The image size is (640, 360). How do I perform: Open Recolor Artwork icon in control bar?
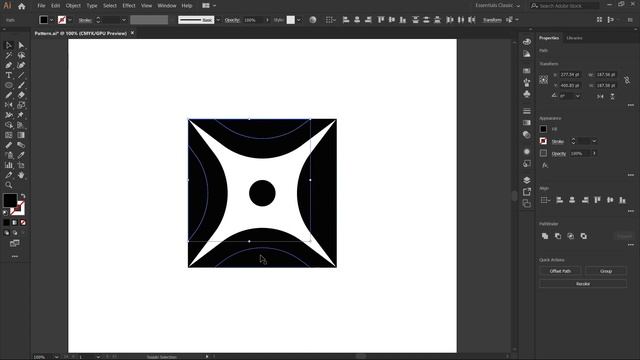(313, 20)
